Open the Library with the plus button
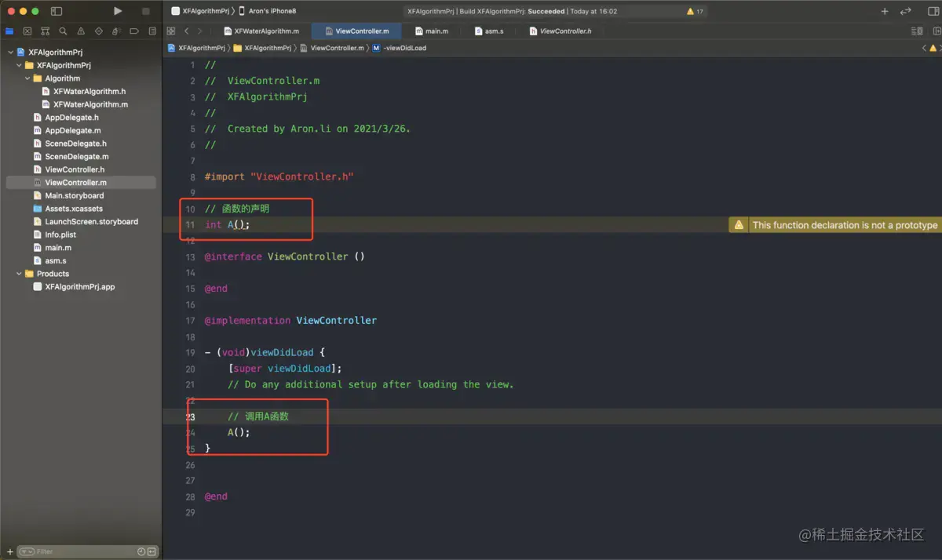The width and height of the screenshot is (942, 560). [x=885, y=11]
